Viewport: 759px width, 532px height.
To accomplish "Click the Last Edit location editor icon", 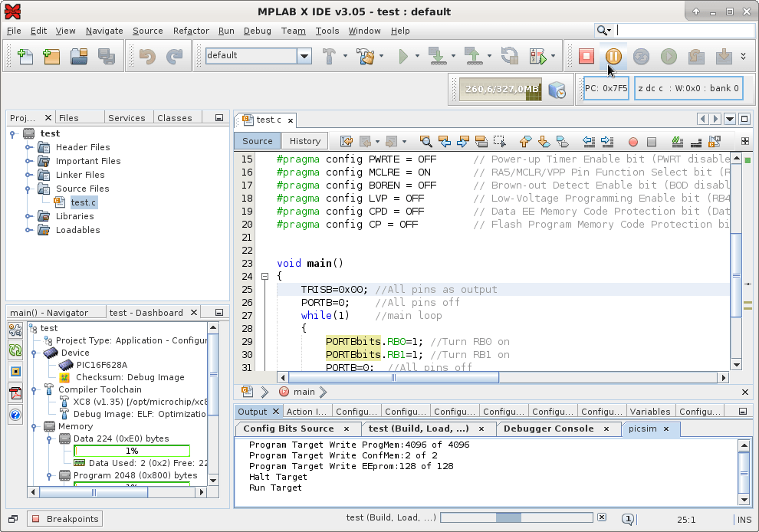I will [347, 141].
